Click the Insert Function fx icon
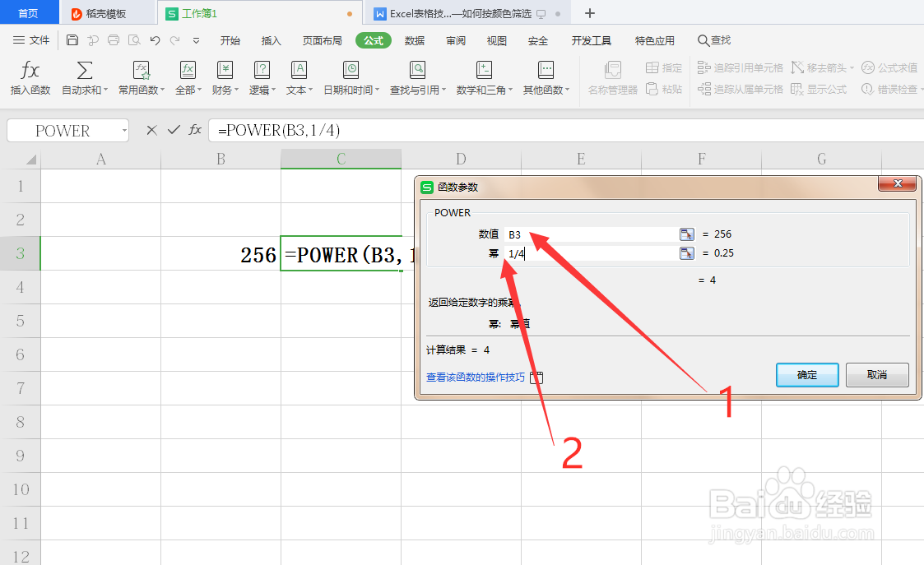 tap(30, 71)
